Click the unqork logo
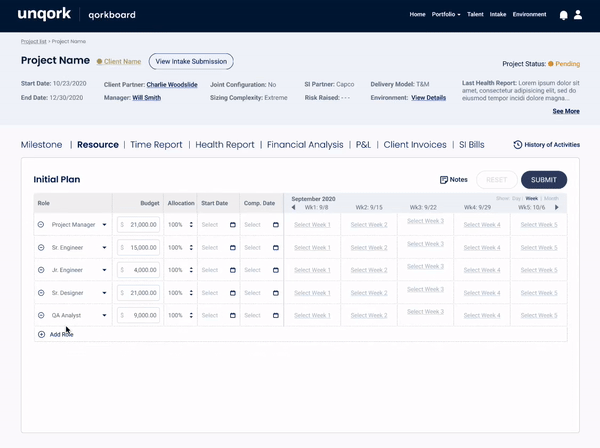The image size is (600, 448). point(44,15)
